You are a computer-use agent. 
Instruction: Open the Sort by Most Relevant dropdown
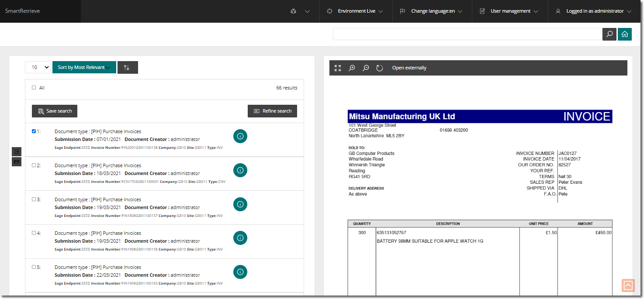point(84,67)
